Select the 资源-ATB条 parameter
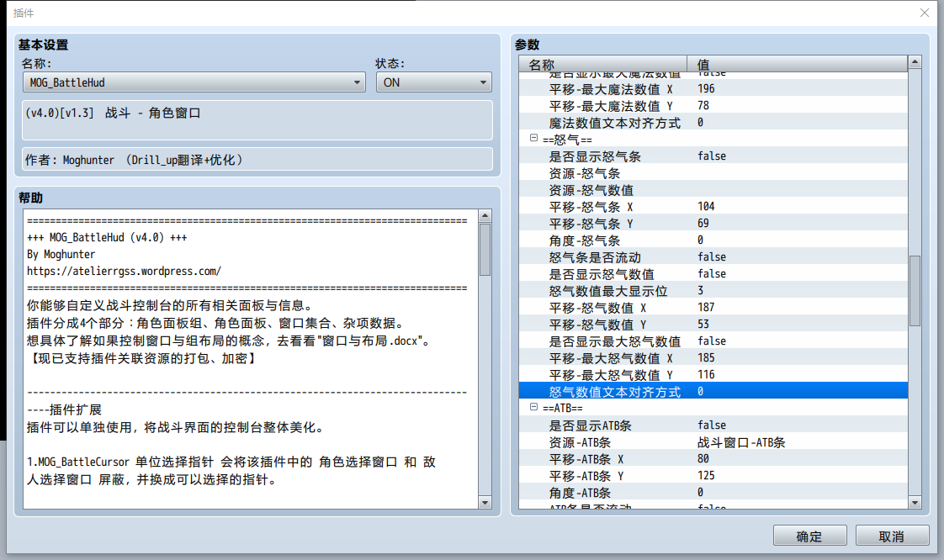 pos(713,442)
